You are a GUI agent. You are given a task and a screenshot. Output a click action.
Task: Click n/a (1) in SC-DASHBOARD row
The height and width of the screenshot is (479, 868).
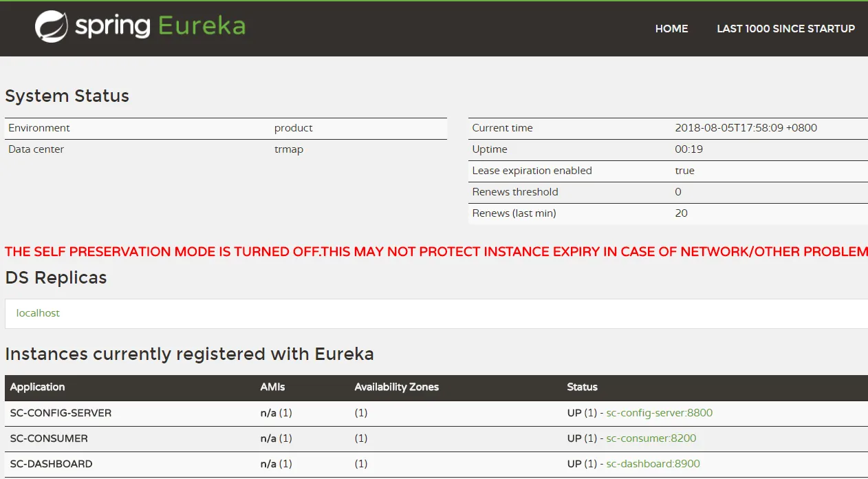point(276,464)
